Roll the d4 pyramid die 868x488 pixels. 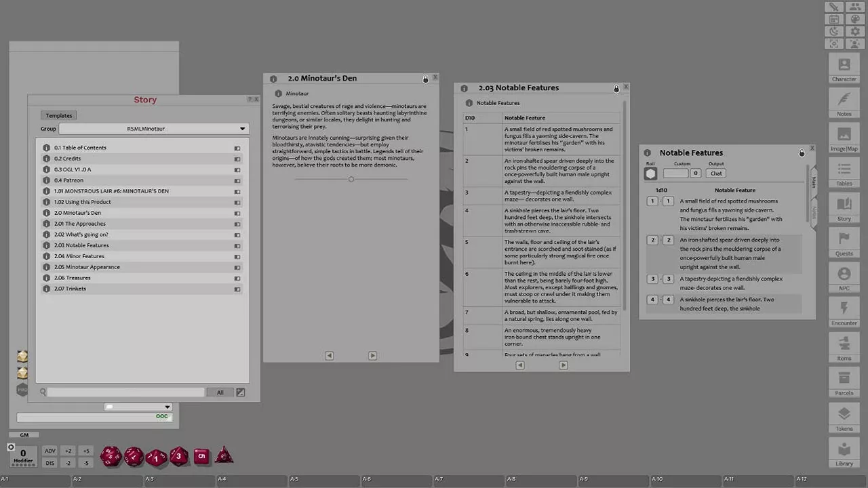pos(224,455)
